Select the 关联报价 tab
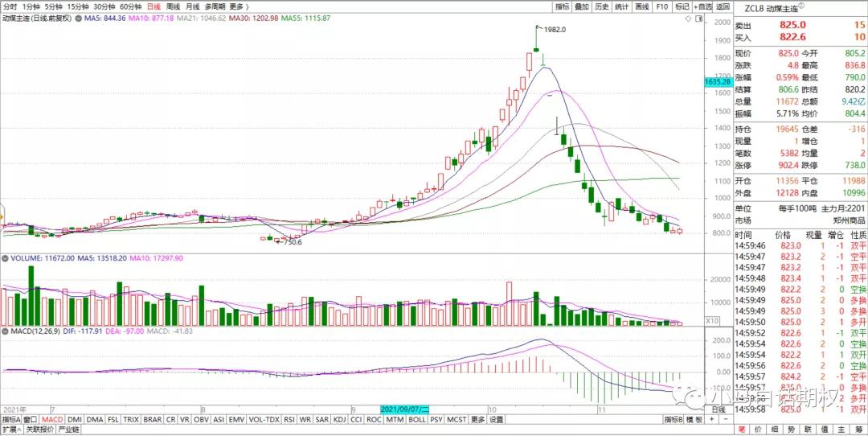 [x=40, y=430]
